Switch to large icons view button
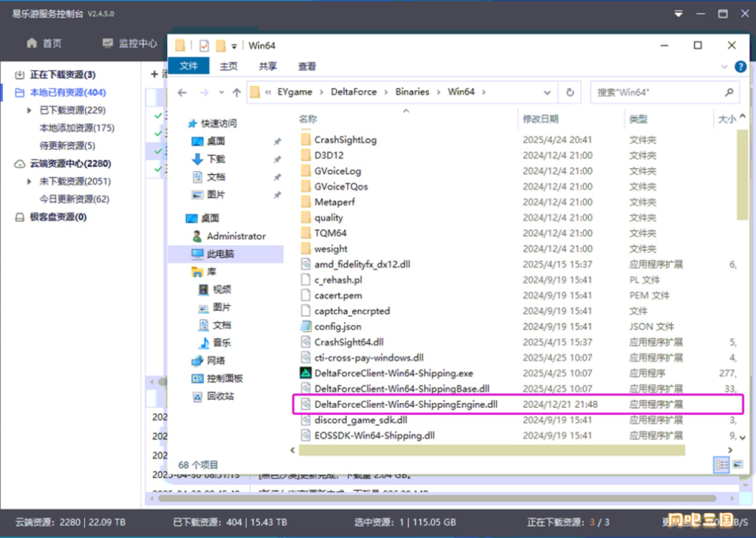Viewport: 756px width, 538px height. point(738,465)
